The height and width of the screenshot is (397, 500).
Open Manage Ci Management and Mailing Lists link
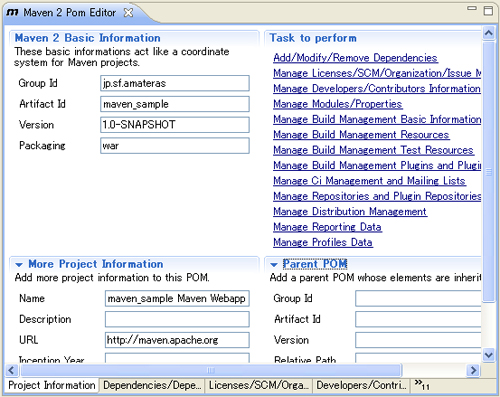coord(369,181)
